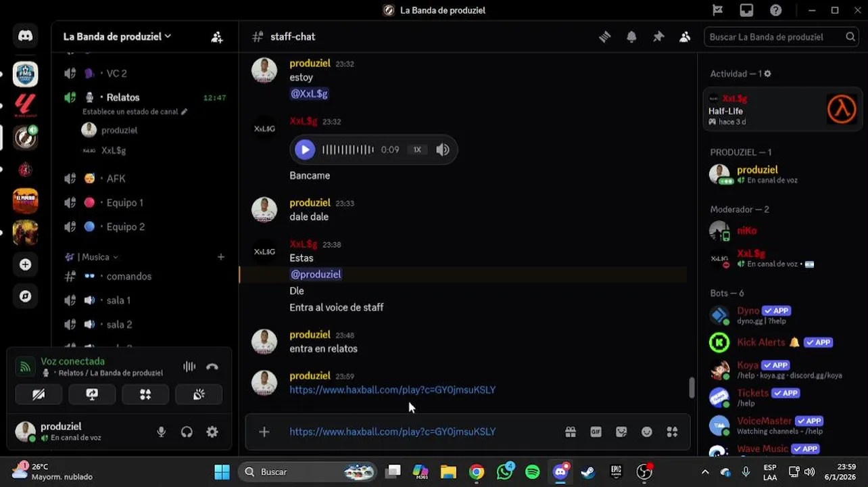Viewport: 868px width, 487px height.
Task: Click the chat scrollbar thumb
Action: (691, 388)
